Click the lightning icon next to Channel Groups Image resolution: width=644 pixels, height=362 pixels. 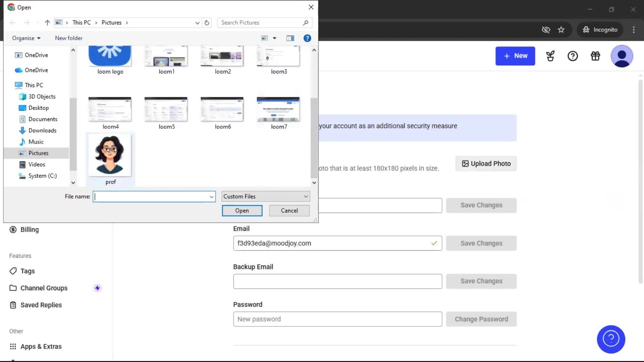97,288
